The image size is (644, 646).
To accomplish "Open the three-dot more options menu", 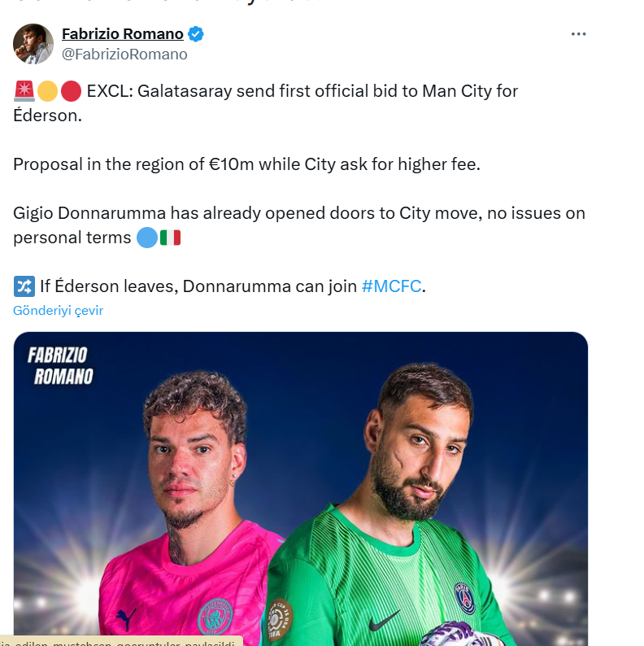I will [x=578, y=34].
